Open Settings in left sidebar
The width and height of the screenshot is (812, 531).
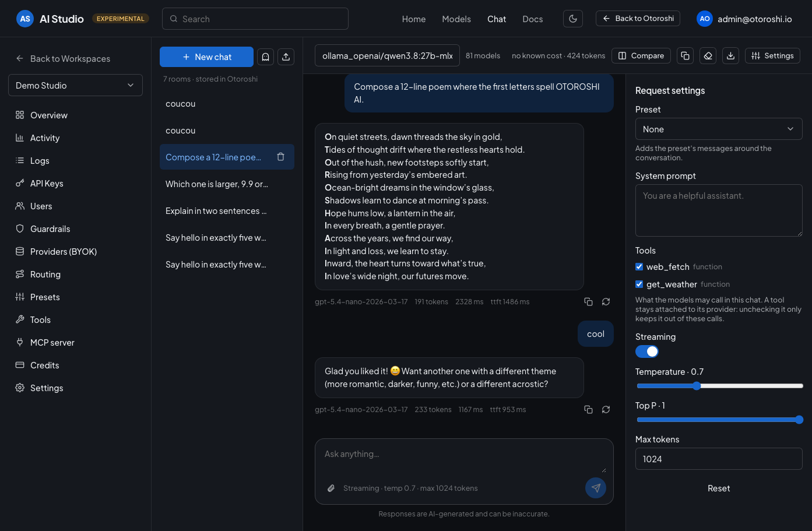pyautogui.click(x=75, y=388)
